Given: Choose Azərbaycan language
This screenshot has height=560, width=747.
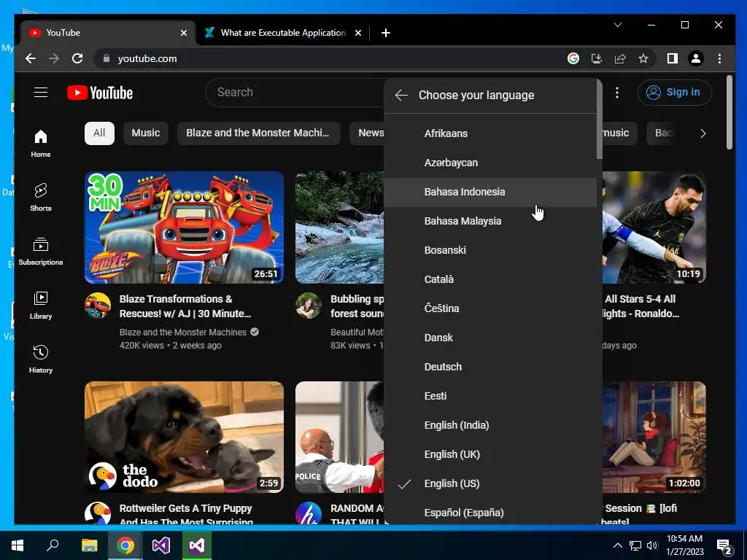Looking at the screenshot, I should [490, 163].
